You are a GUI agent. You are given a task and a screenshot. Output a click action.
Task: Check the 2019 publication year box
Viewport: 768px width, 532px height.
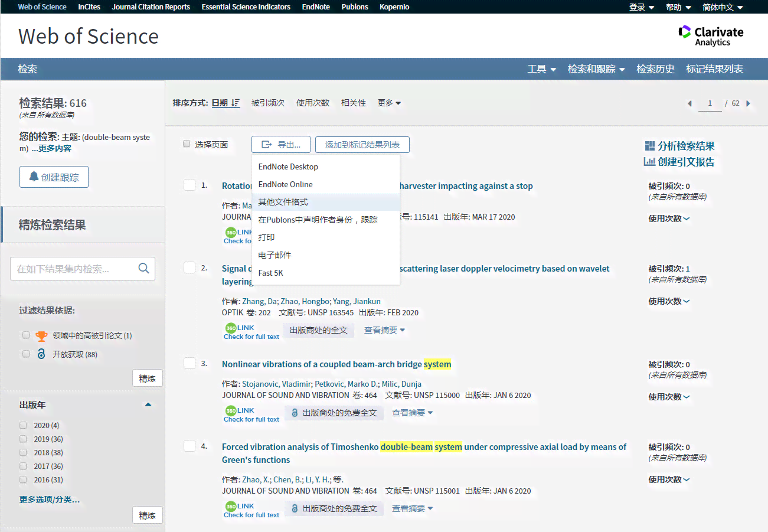[23, 439]
